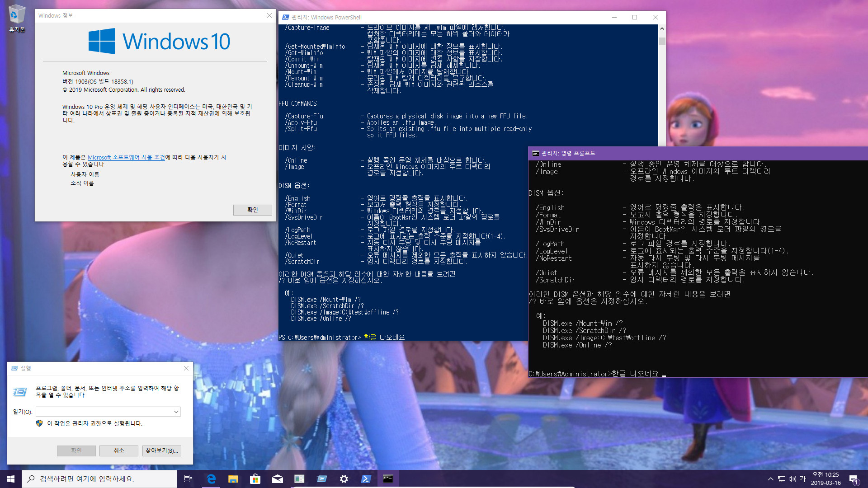This screenshot has width=868, height=488.
Task: Click the search magnifier icon on taskbar
Action: 31,479
